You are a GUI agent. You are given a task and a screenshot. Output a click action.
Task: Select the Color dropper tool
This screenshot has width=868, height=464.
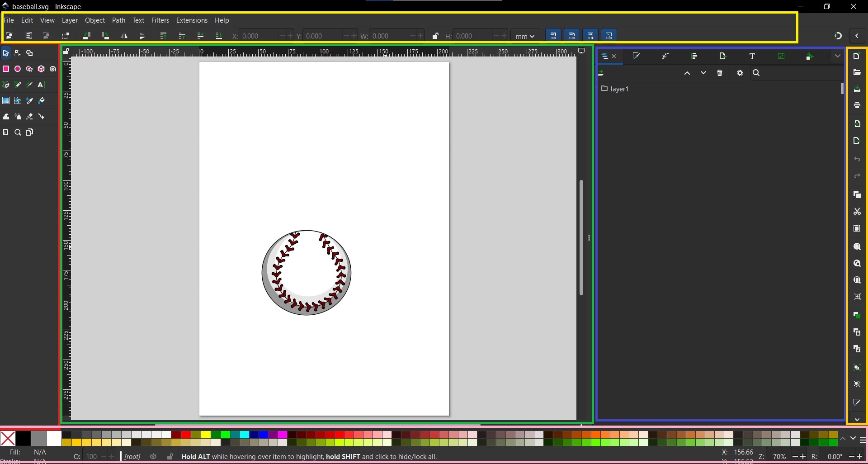[29, 101]
